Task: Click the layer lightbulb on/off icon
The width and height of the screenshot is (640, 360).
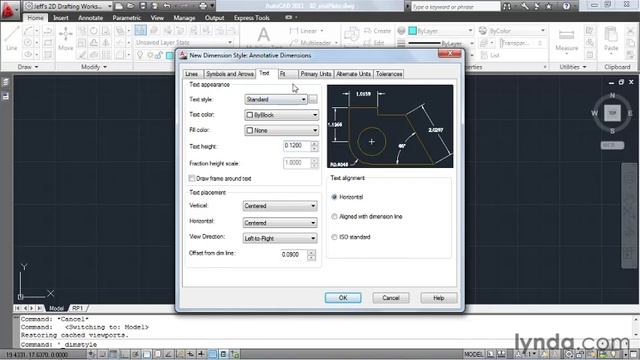Action: tap(140, 55)
